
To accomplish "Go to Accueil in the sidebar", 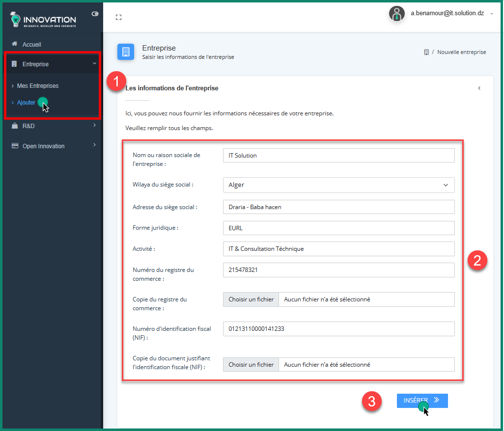I will [x=31, y=44].
